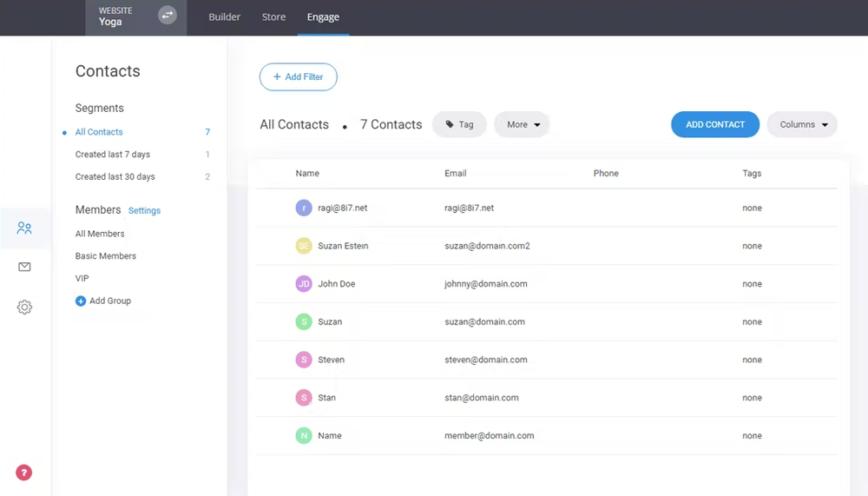868x496 pixels.
Task: Click the Add Filter button
Action: point(299,77)
